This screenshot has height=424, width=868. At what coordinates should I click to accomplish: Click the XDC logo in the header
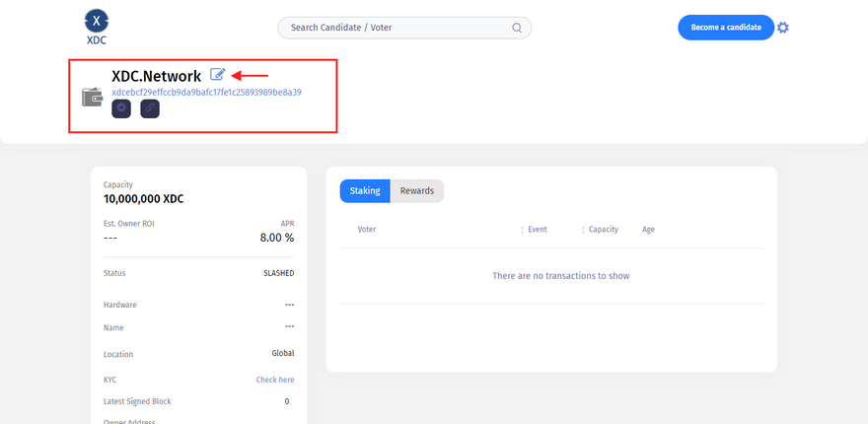coord(95,27)
